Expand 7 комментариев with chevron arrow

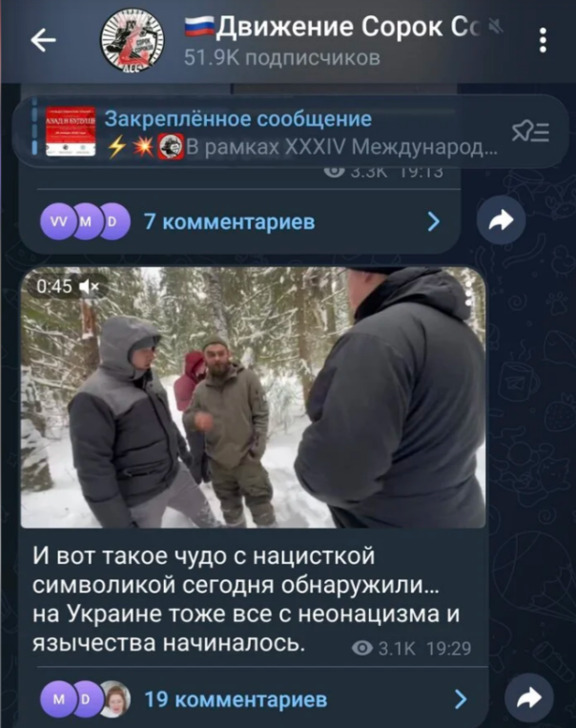pyautogui.click(x=434, y=221)
